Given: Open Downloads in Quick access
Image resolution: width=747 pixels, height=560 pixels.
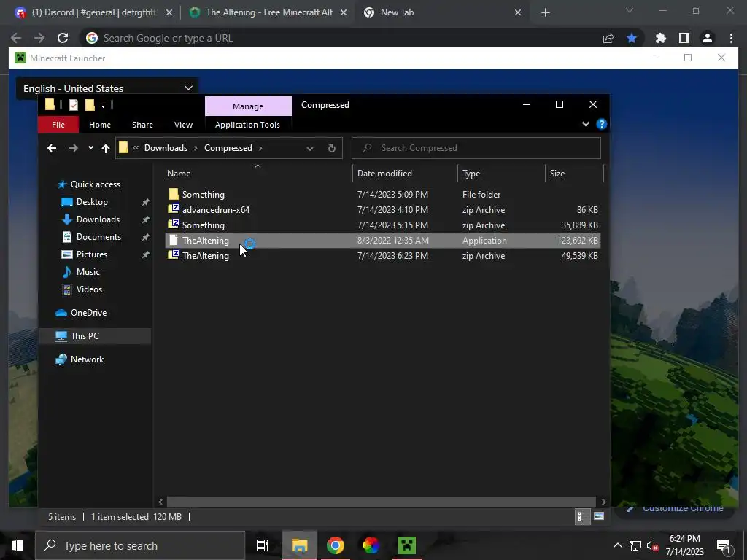Looking at the screenshot, I should click(98, 219).
